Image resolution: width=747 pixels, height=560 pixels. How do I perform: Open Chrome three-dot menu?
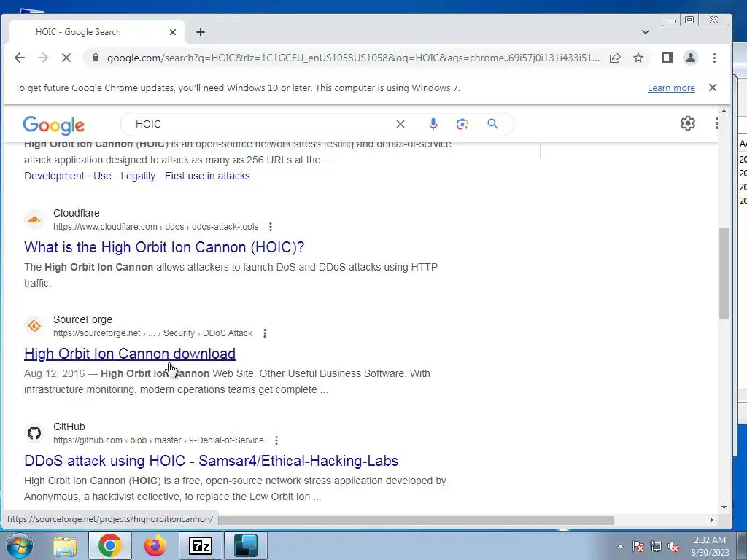pos(714,58)
